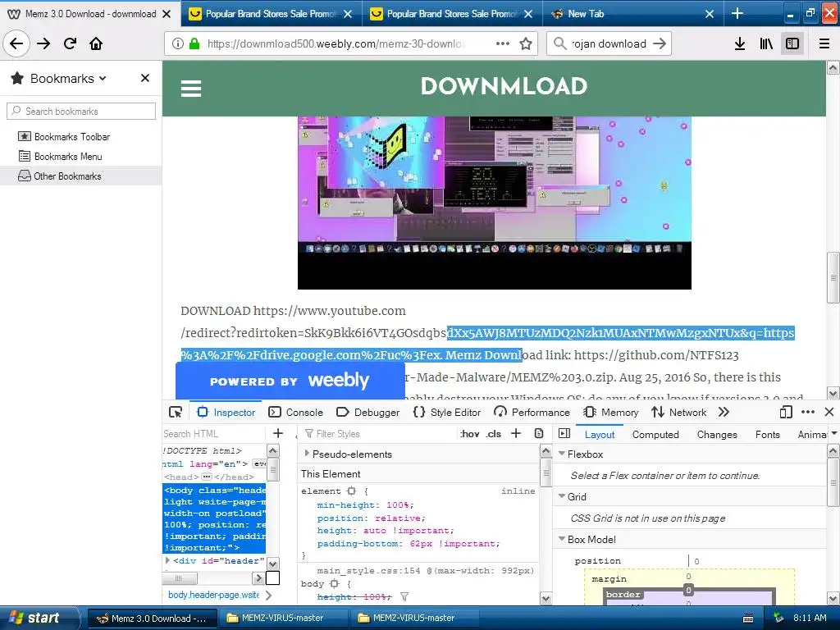Close the developer tools
Viewport: 840px width, 630px height.
pyautogui.click(x=829, y=412)
